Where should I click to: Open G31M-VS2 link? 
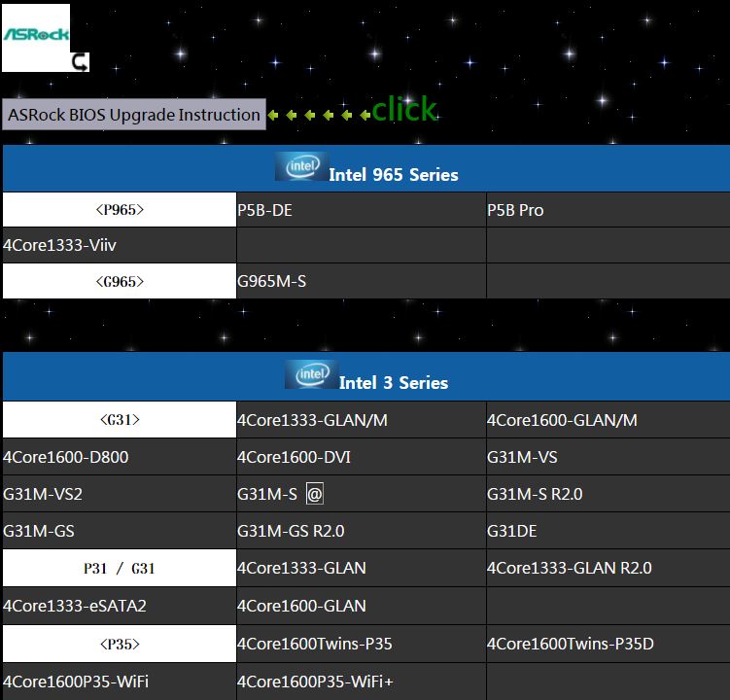pyautogui.click(x=43, y=494)
